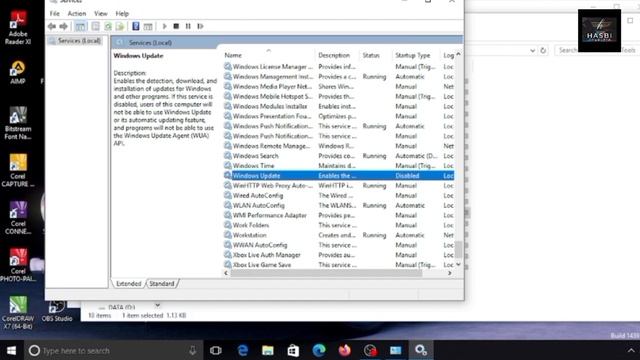Screen dimensions: 640x360
Task: Open File Explorer from taskbar
Action: click(268, 351)
